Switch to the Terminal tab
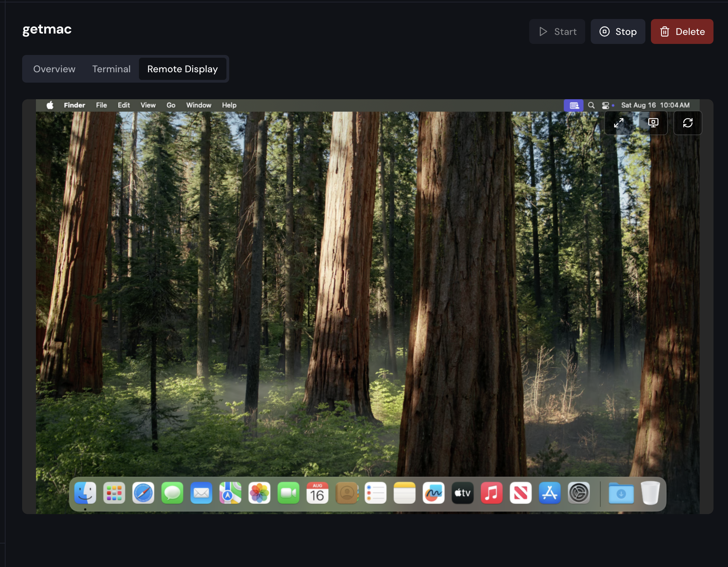This screenshot has height=567, width=728. (x=111, y=69)
